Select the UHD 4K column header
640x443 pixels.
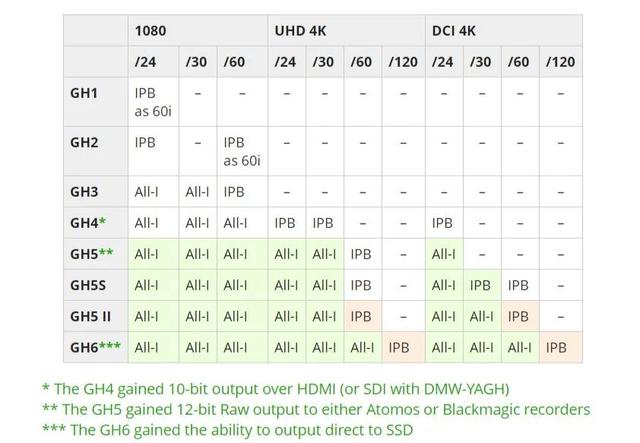click(x=347, y=31)
